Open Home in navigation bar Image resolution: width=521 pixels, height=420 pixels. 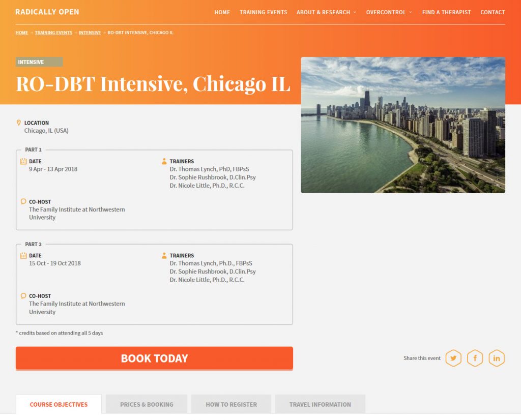222,12
